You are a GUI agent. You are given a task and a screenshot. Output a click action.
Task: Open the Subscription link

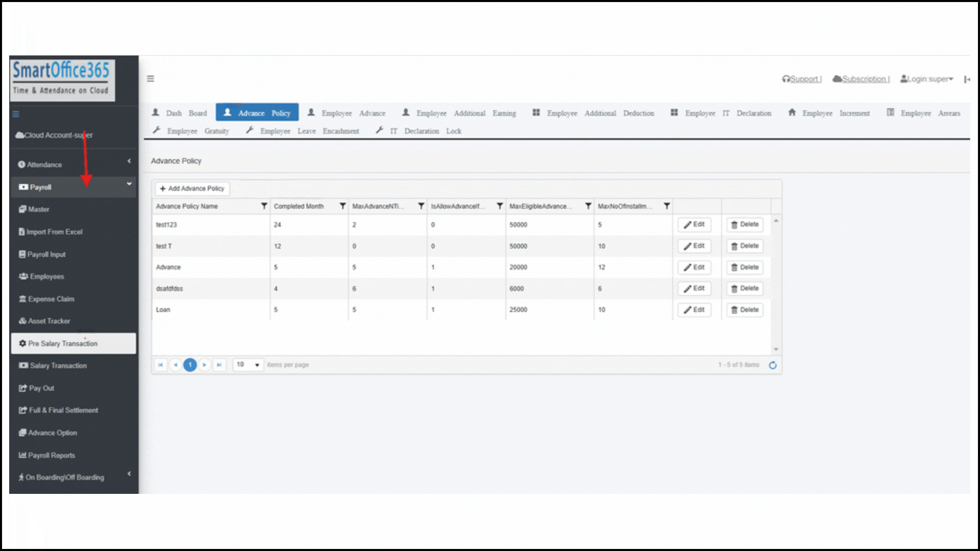point(861,79)
